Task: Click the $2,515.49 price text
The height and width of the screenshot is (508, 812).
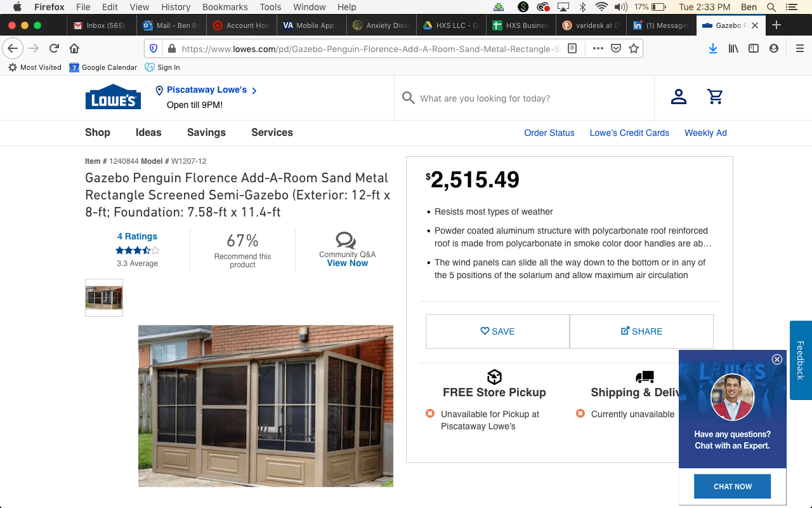Action: click(473, 180)
